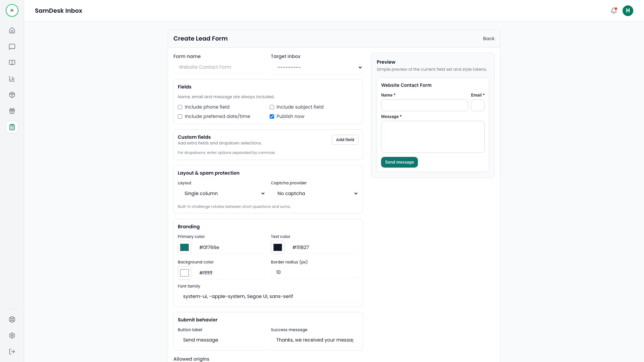Open the Home icon in the sidebar
Image resolution: width=644 pixels, height=362 pixels.
(x=12, y=30)
